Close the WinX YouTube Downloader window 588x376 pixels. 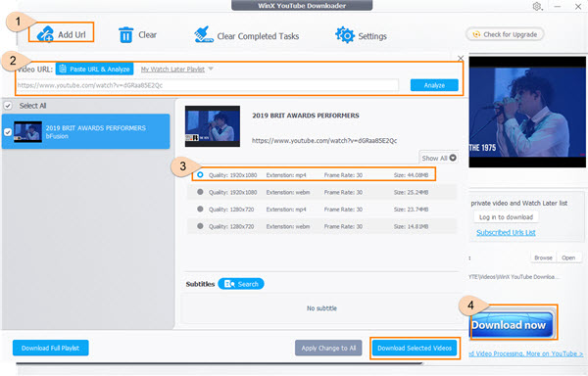tap(578, 7)
